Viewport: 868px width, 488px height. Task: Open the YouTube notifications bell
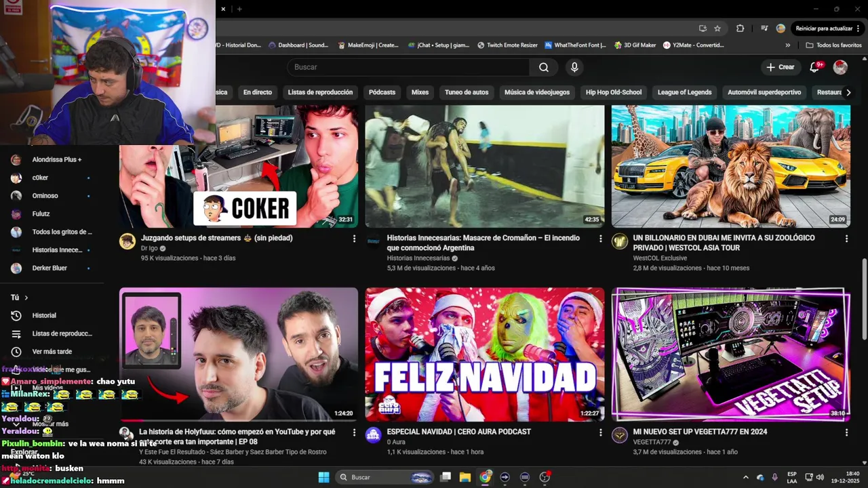coord(815,67)
